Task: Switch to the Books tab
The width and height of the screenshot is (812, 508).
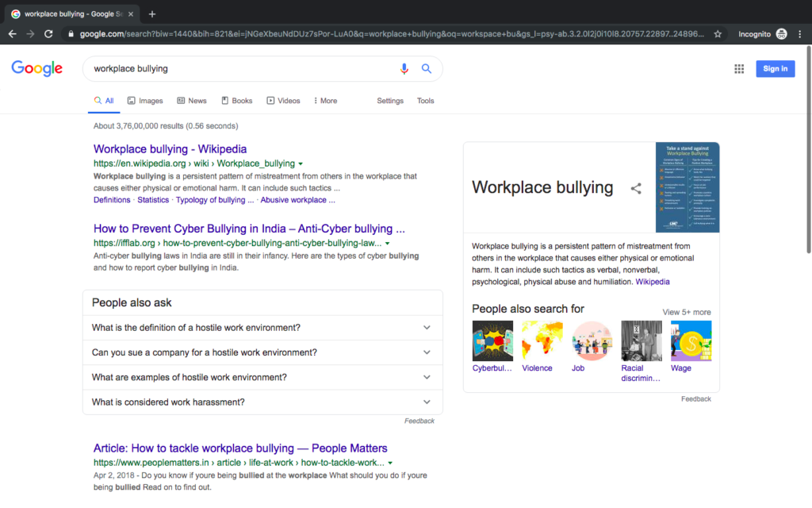Action: (237, 101)
